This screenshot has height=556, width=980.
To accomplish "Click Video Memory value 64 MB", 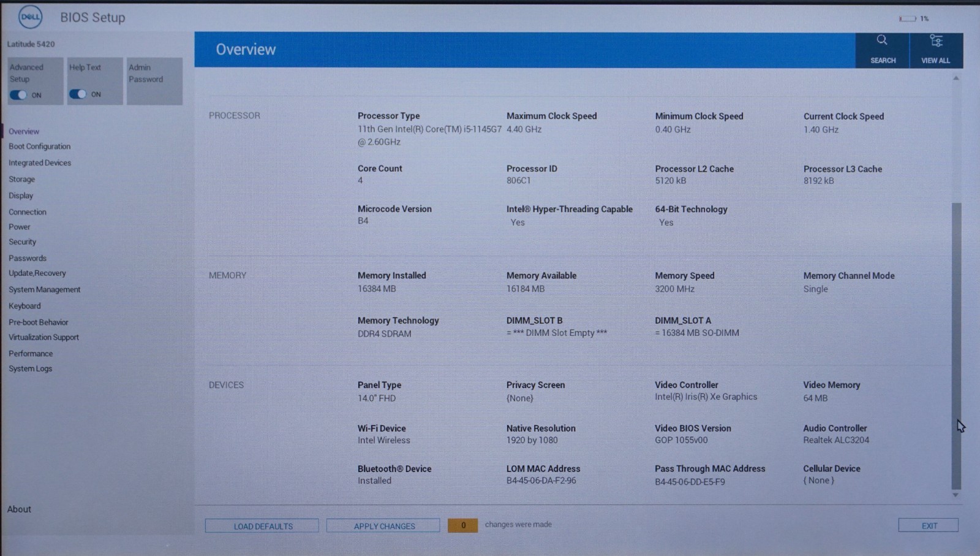I will coord(815,398).
